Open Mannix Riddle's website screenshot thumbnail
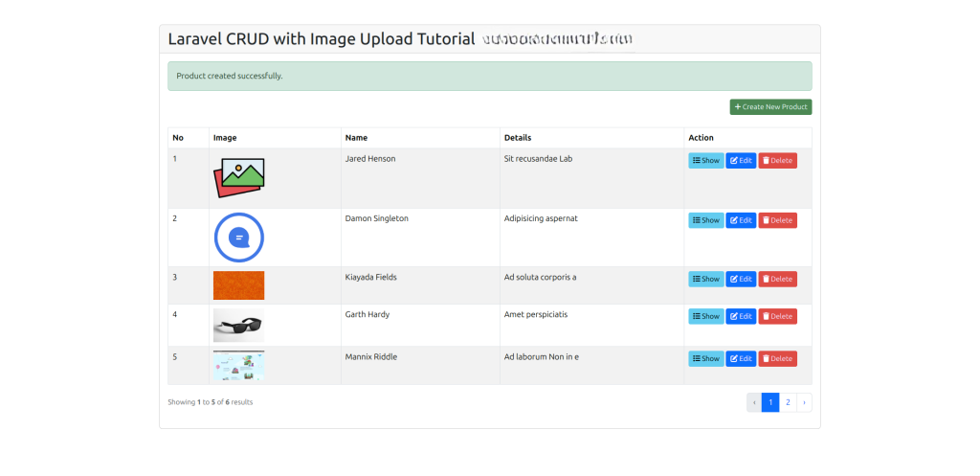This screenshot has width=980, height=476. click(238, 365)
